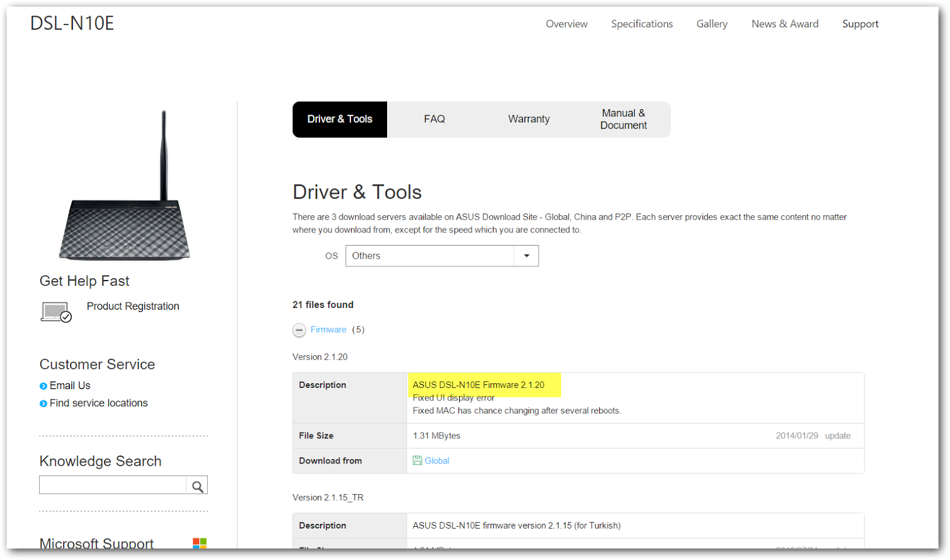Click the Firmware category link
The width and height of the screenshot is (950, 560).
(328, 329)
